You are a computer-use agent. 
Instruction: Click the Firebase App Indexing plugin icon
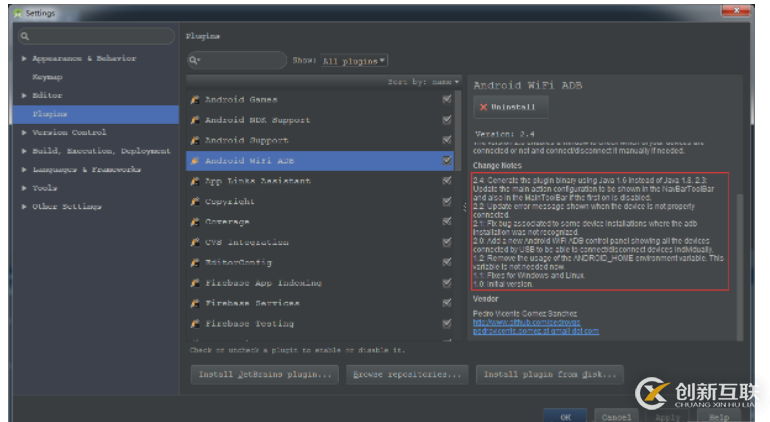(x=195, y=283)
